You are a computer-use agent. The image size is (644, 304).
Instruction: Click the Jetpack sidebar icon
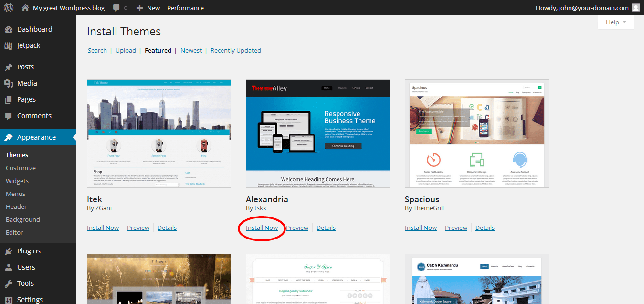click(9, 45)
